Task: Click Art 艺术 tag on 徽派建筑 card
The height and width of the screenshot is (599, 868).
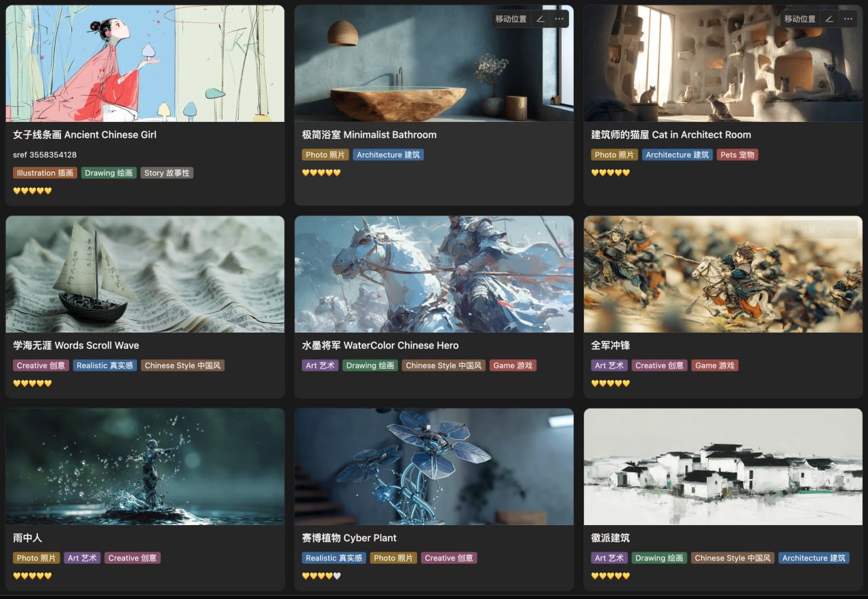Action: point(609,558)
